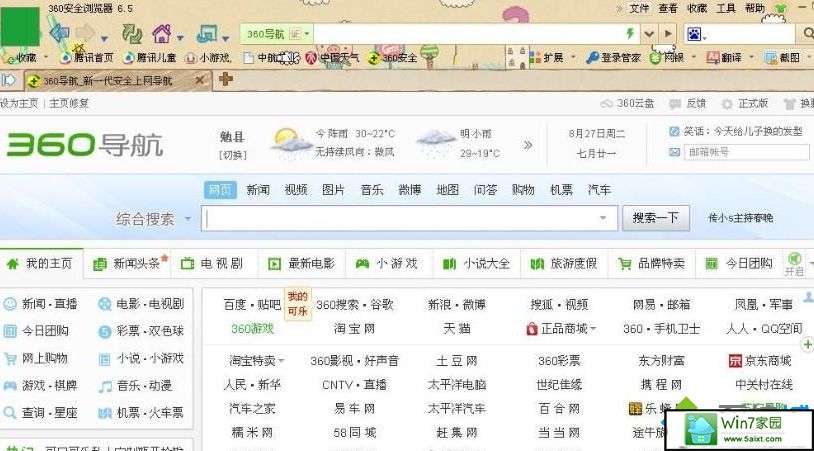This screenshot has height=451, width=814.
Task: Select the 地图 search tab
Action: coord(447,190)
